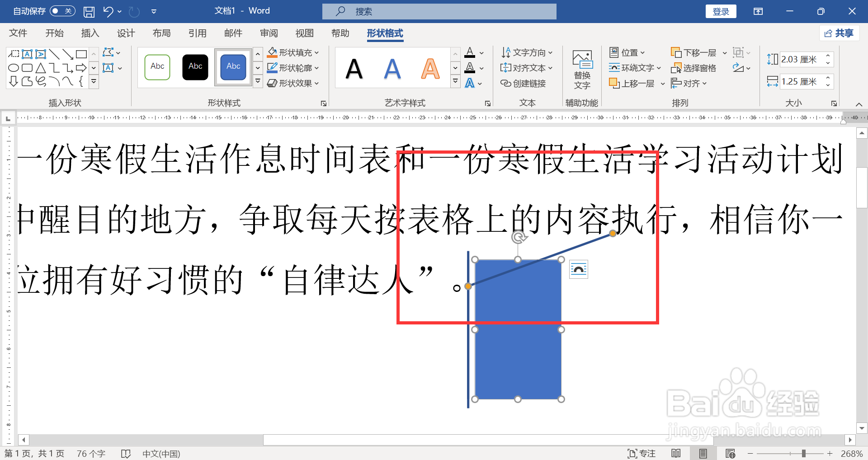Select the straight line shape

54,54
